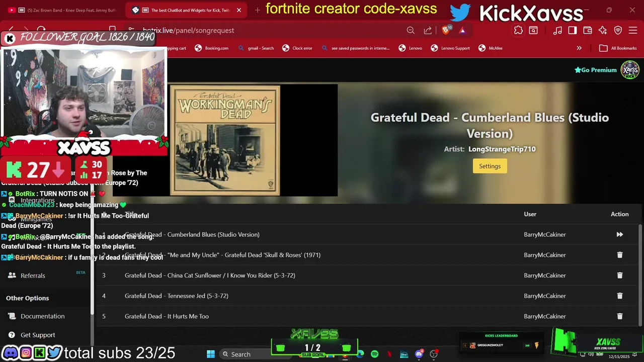Click the Workingman's Dead album thumbnail
The image size is (644, 362).
point(225,140)
